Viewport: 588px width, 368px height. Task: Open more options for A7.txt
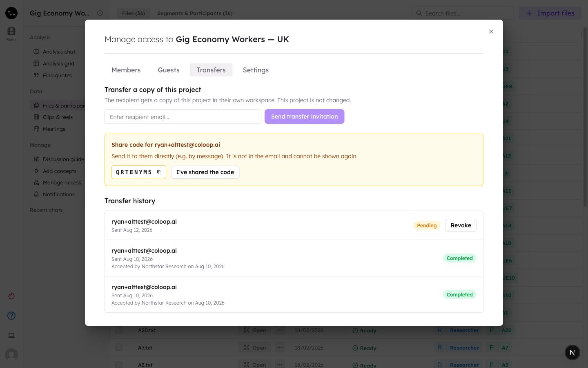(280, 348)
